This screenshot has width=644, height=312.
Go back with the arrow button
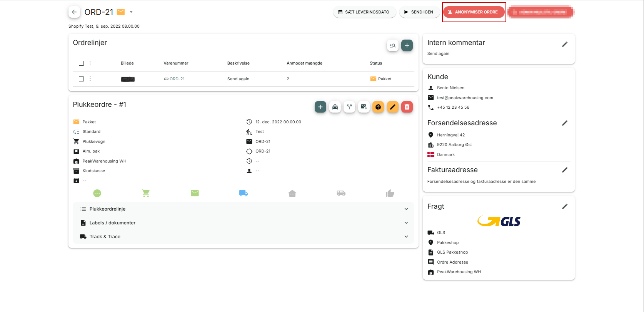(74, 12)
